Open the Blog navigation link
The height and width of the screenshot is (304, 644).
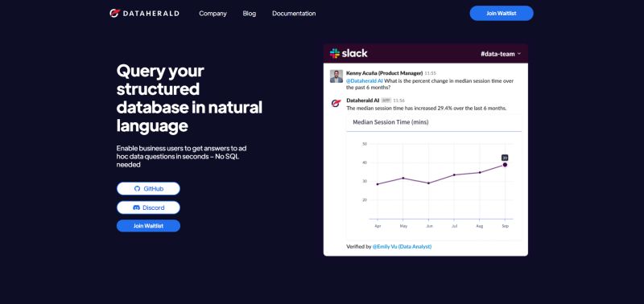point(250,14)
